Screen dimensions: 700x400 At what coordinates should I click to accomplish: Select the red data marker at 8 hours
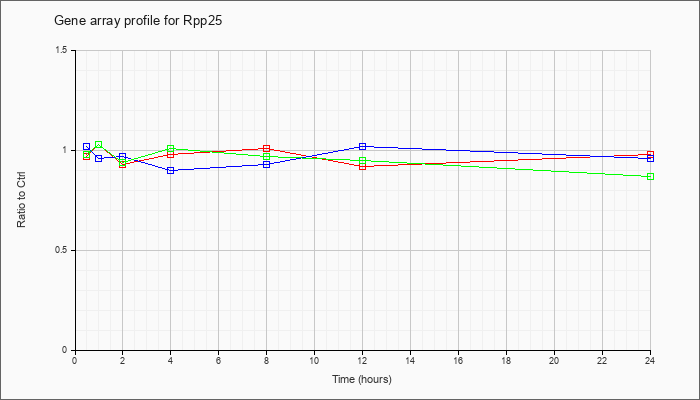click(267, 148)
